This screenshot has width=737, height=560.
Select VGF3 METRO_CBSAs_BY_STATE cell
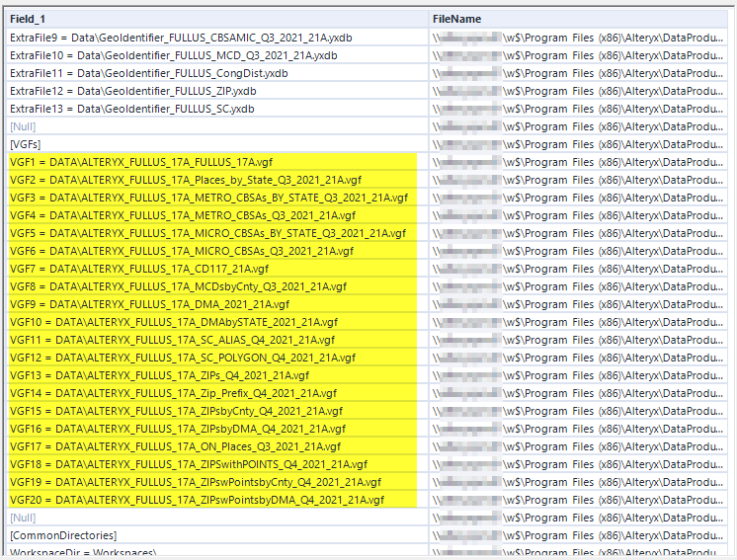click(x=217, y=198)
